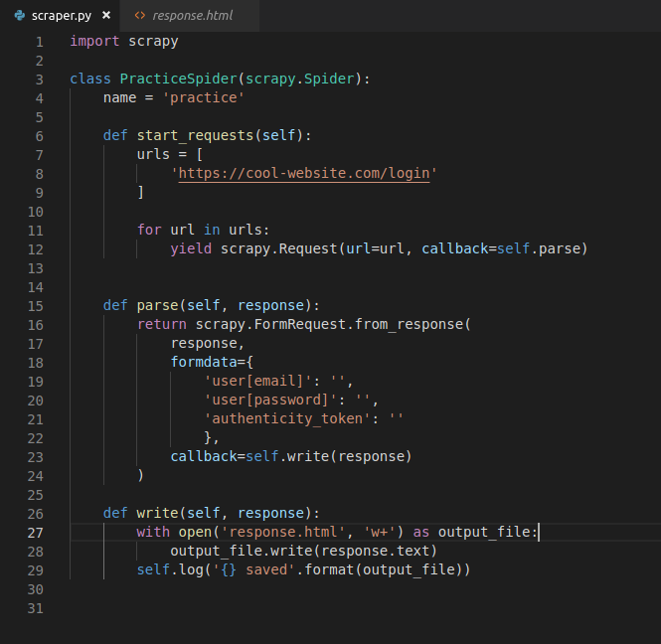Click the HTML file icon on response.html tab
Screen dimensions: 661x644
(140, 16)
